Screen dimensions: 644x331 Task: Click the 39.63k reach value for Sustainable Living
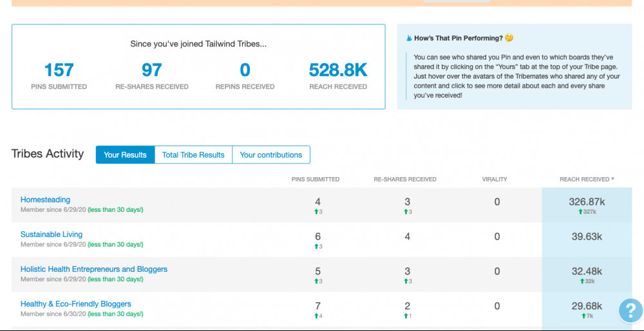pyautogui.click(x=587, y=236)
